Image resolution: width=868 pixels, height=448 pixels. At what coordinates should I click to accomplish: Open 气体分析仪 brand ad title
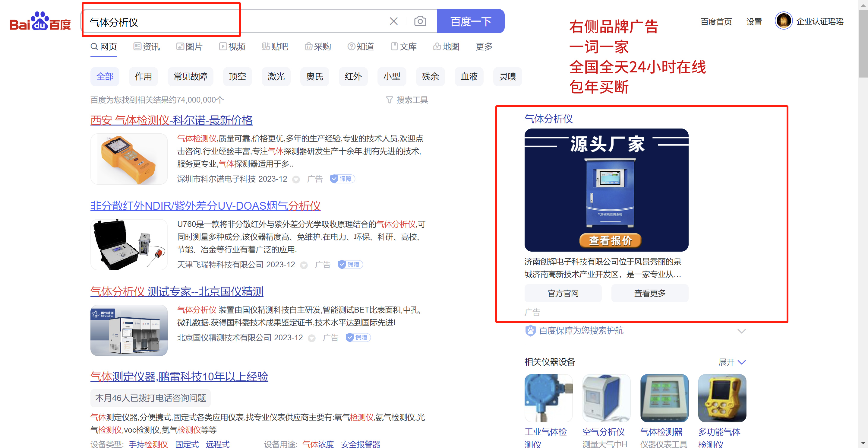click(x=548, y=119)
